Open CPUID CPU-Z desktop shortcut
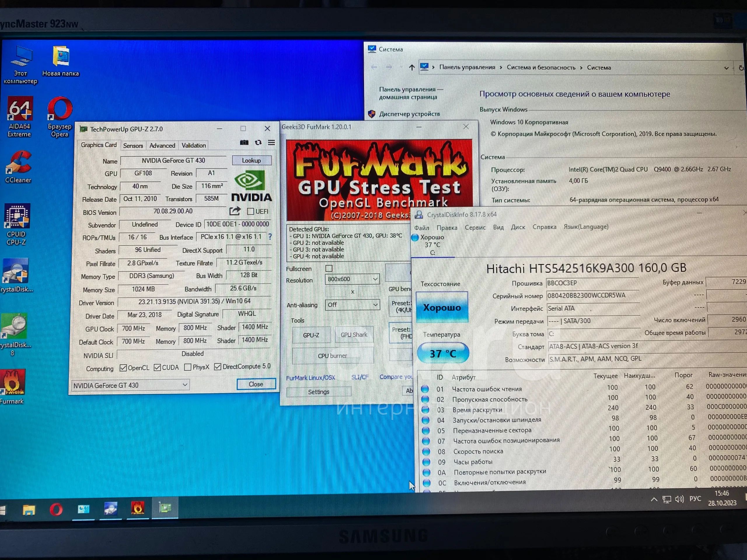 (x=17, y=224)
